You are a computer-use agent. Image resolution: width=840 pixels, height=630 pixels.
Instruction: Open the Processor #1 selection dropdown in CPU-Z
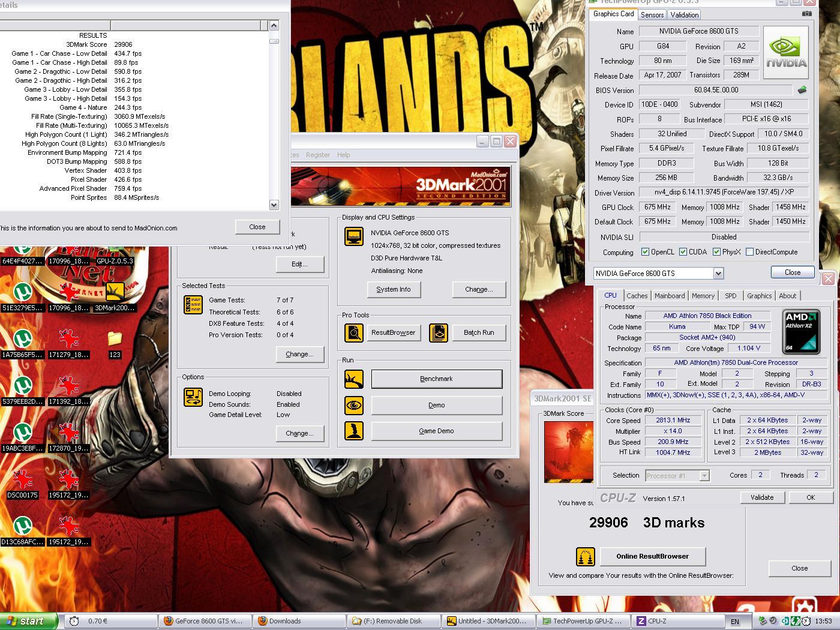pos(704,476)
